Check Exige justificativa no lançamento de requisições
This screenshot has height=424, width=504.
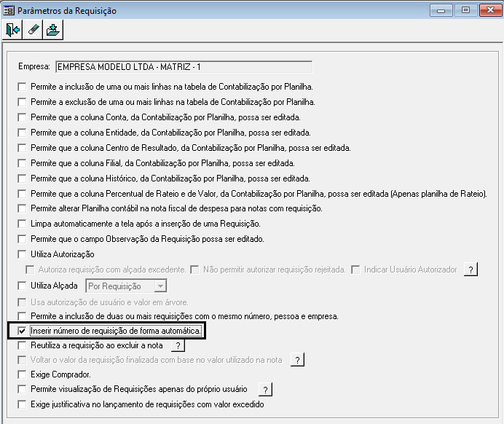coord(22,404)
